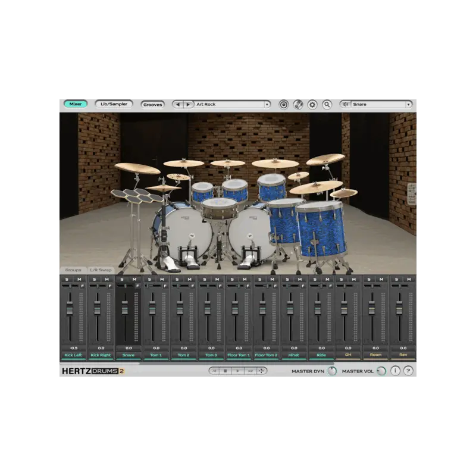Switch to the Grooves tab
This screenshot has width=476, height=476.
click(153, 105)
